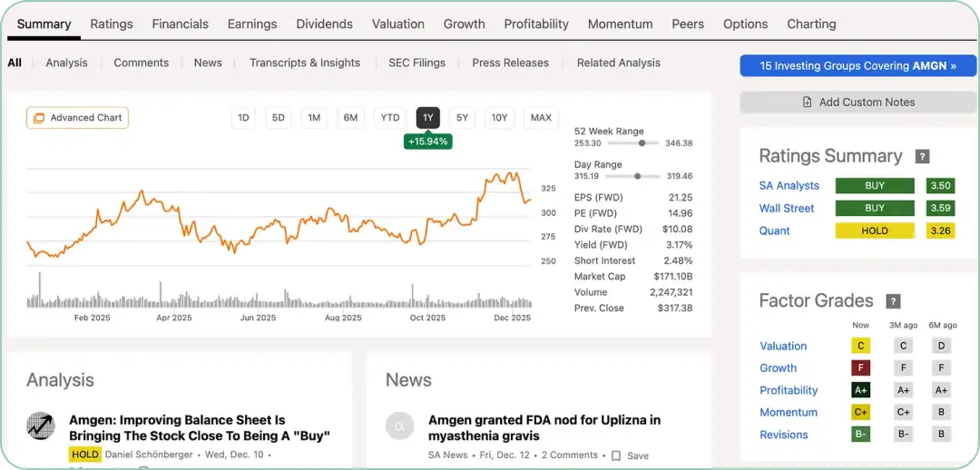Screen dimensions: 980x470
Task: Set chart range to 10Y
Action: click(x=499, y=118)
